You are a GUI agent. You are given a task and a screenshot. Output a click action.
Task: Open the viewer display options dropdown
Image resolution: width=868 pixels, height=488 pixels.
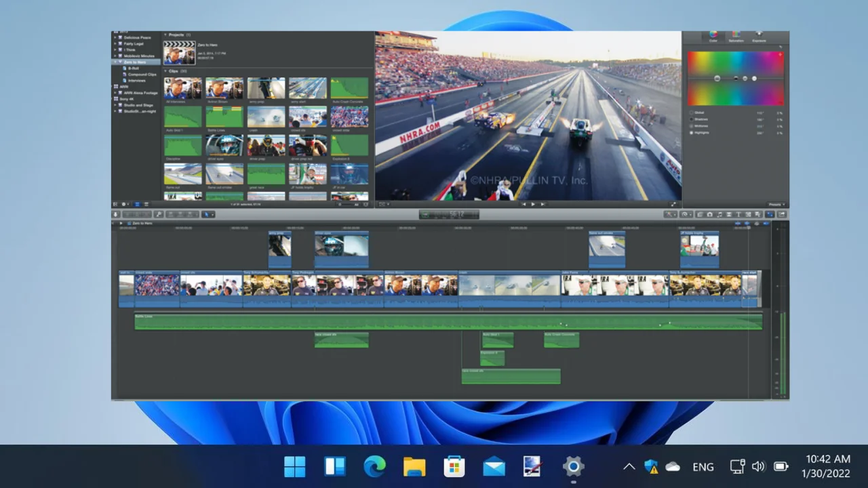(384, 204)
